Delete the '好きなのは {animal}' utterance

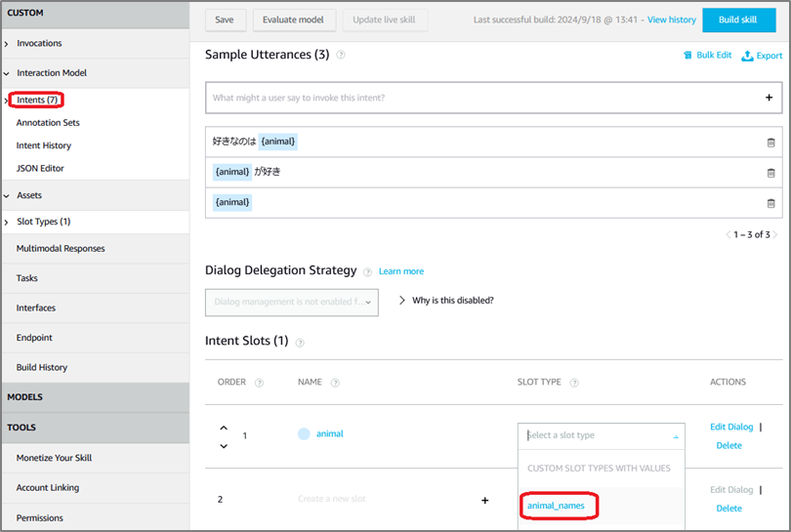point(770,143)
